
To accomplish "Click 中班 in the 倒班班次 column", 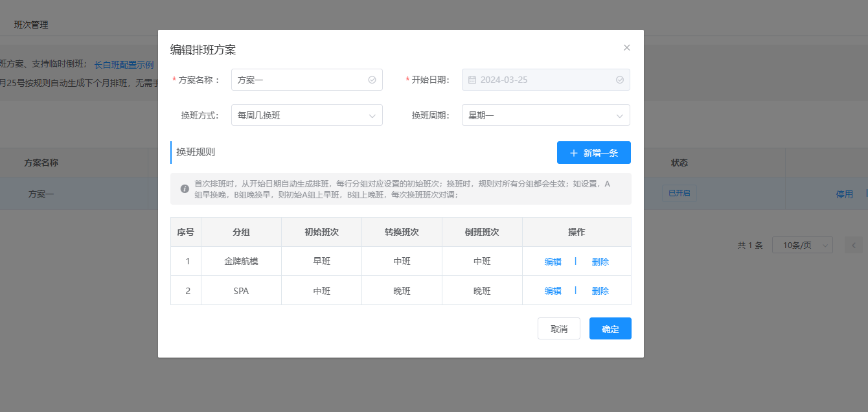I will pyautogui.click(x=482, y=262).
